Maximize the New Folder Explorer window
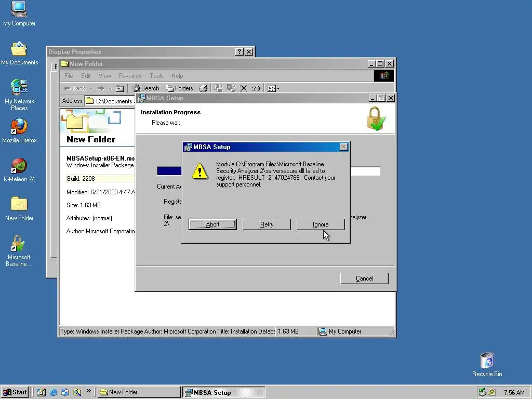The image size is (532, 399). (380, 64)
